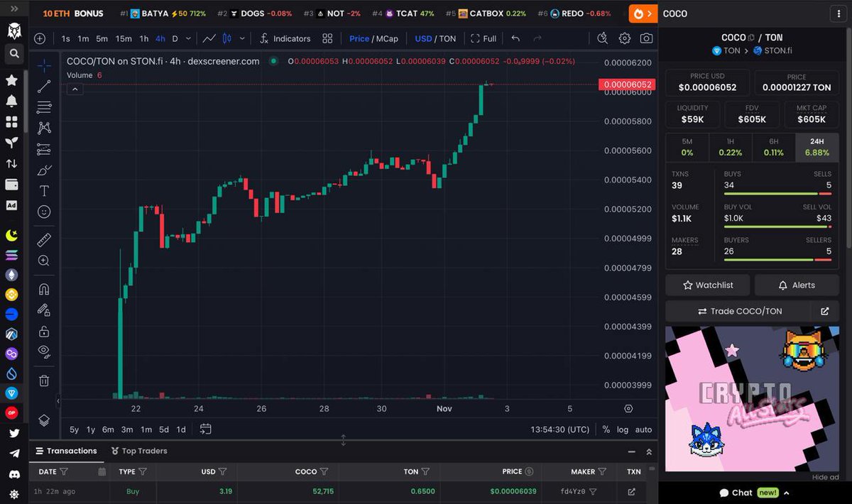Open the Telegram paper-plane icon in sidebar
Viewport: 852px width, 504px height.
(x=14, y=453)
